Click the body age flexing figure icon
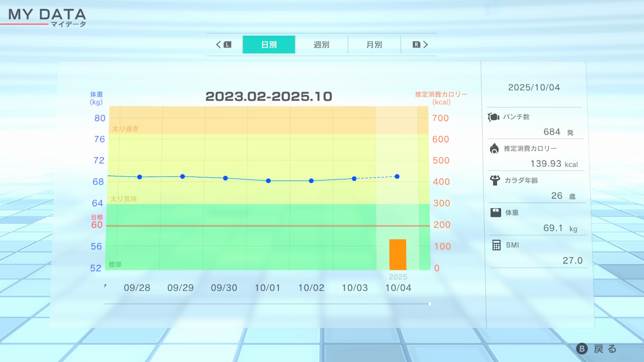This screenshot has width=644, height=362. coord(495,180)
